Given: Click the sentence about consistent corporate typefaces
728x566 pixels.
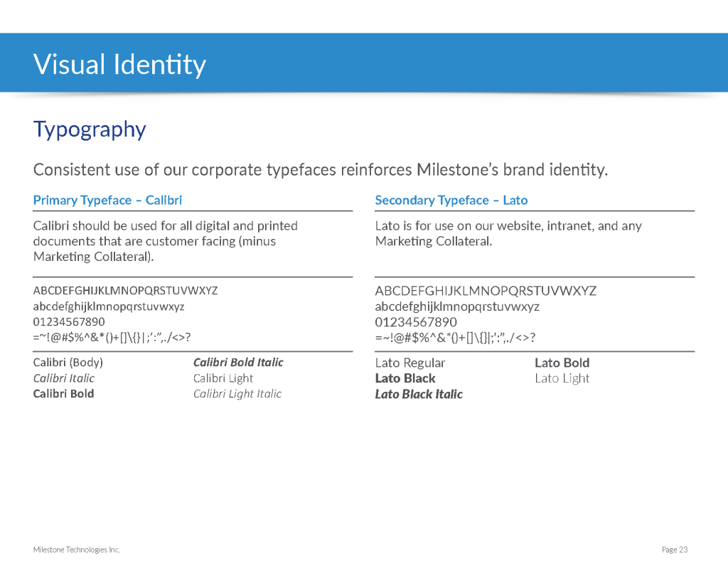Looking at the screenshot, I should pos(320,170).
